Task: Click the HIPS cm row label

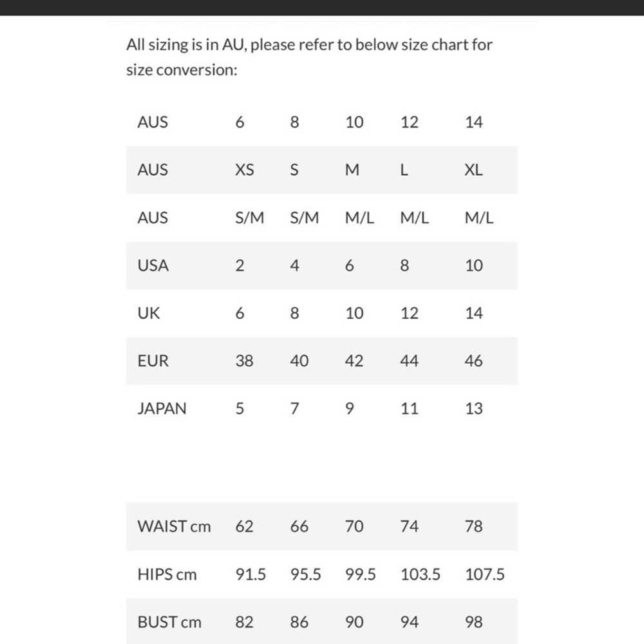Action: (167, 574)
